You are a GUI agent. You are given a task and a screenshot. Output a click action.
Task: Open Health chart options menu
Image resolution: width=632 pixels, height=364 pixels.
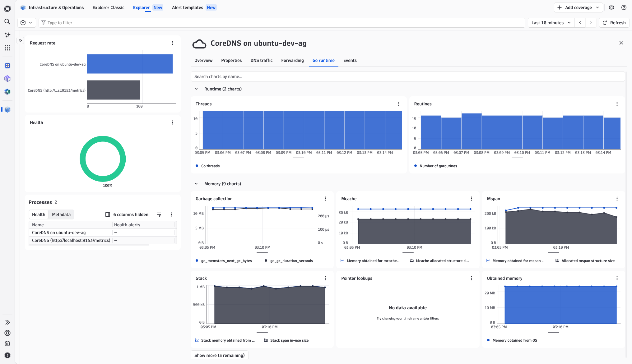pyautogui.click(x=173, y=122)
